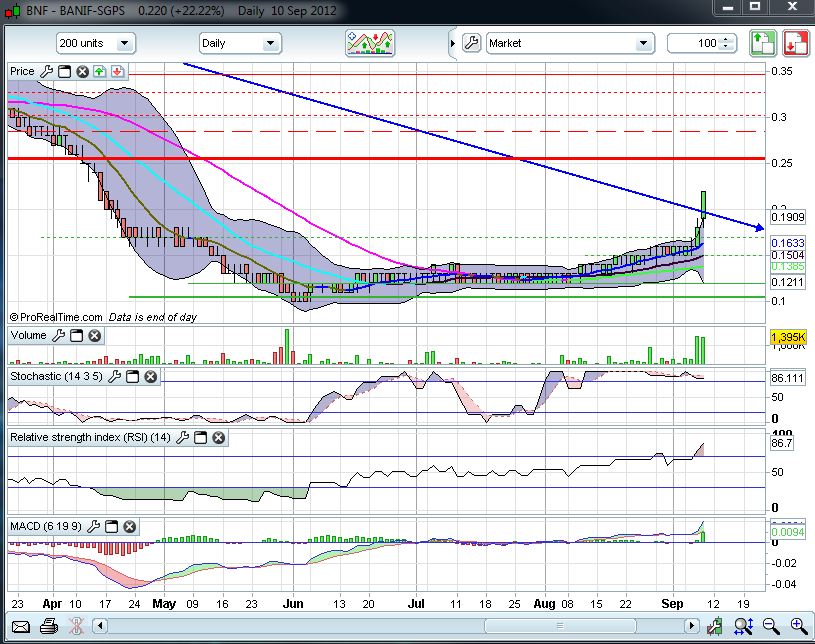Click the envelope email icon
Viewport: 815px width, 644px height.
click(x=20, y=627)
